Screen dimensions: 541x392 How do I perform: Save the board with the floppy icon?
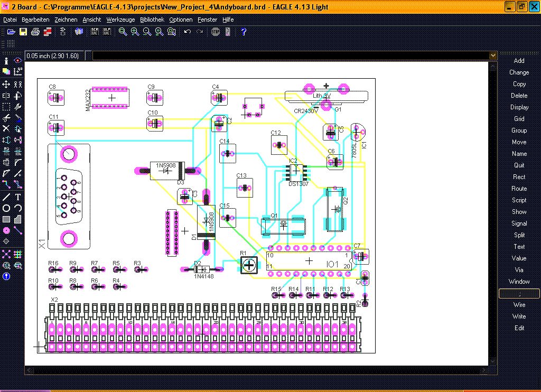pyautogui.click(x=23, y=32)
